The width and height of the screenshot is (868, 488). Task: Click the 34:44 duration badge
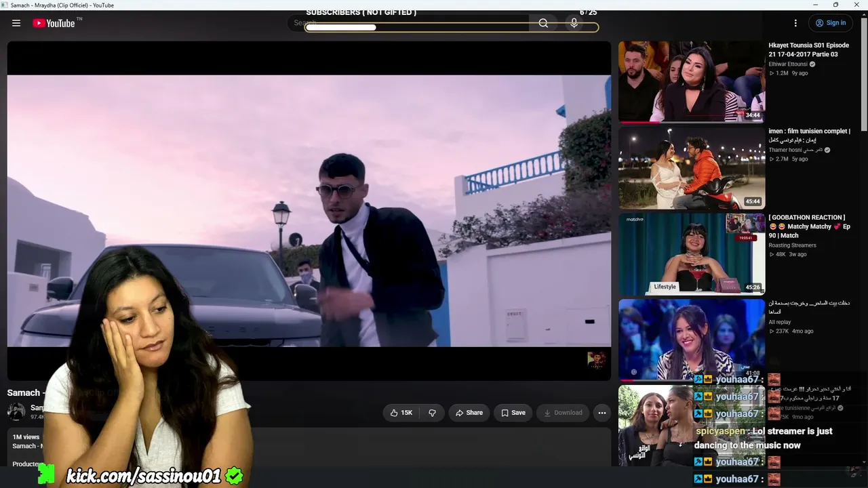(x=753, y=115)
